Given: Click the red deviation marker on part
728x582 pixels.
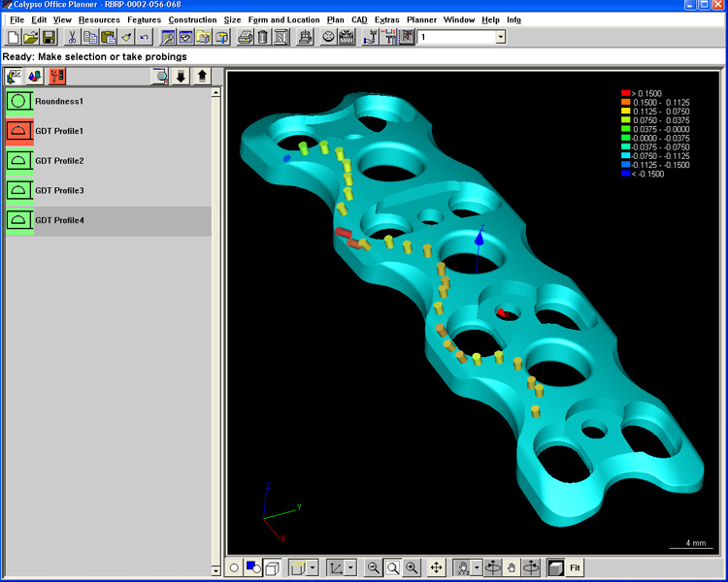Looking at the screenshot, I should coord(344,233).
